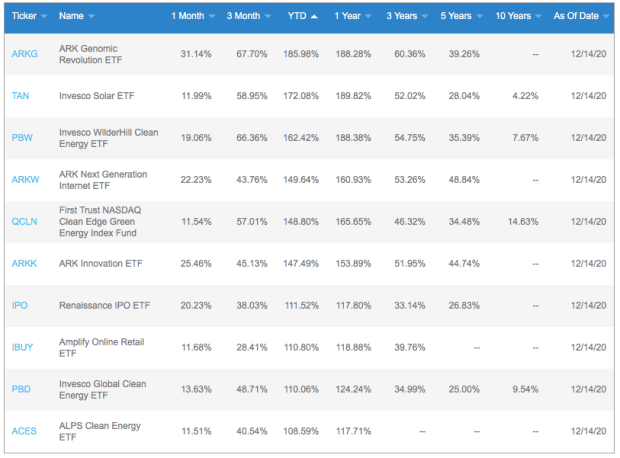This screenshot has height=458, width=620.
Task: Select PBW YTD value 162.42%
Action: point(301,138)
